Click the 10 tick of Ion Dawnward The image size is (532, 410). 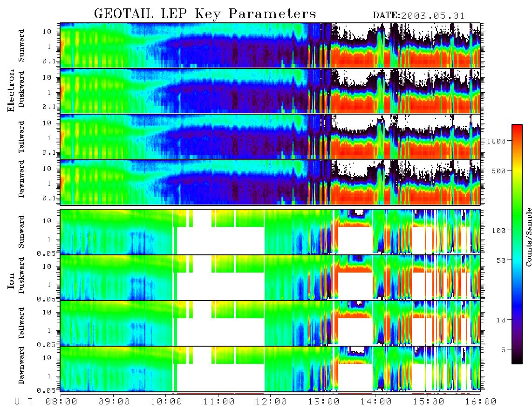pos(47,358)
